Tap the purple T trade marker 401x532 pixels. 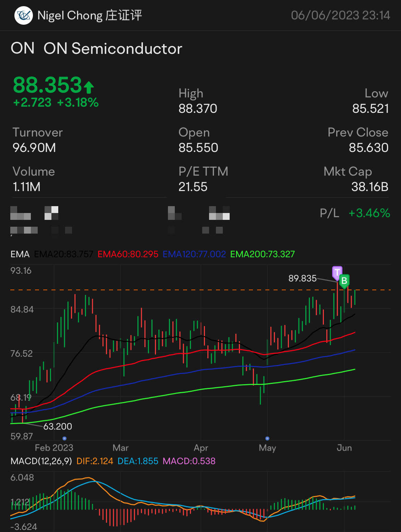[337, 273]
